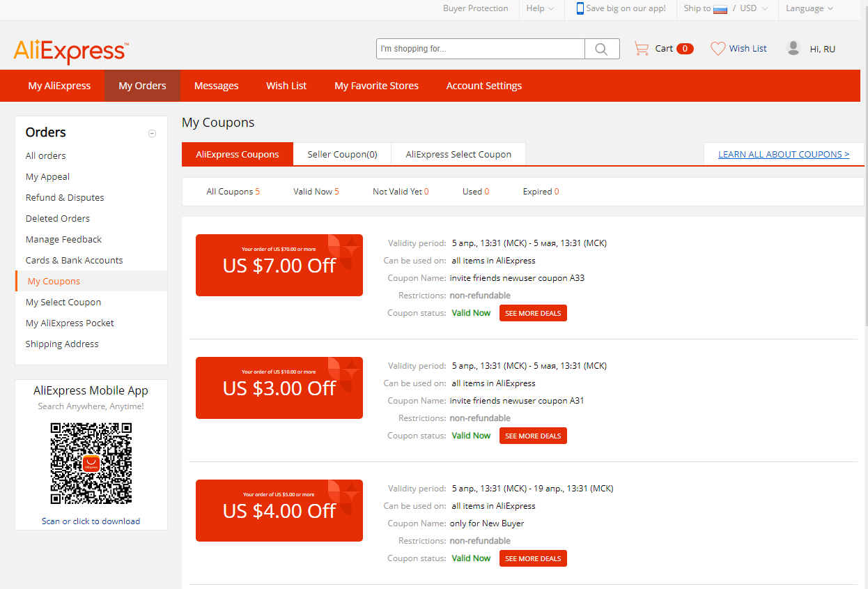868x589 pixels.
Task: Open Wish List in the nav bar
Action: click(286, 86)
